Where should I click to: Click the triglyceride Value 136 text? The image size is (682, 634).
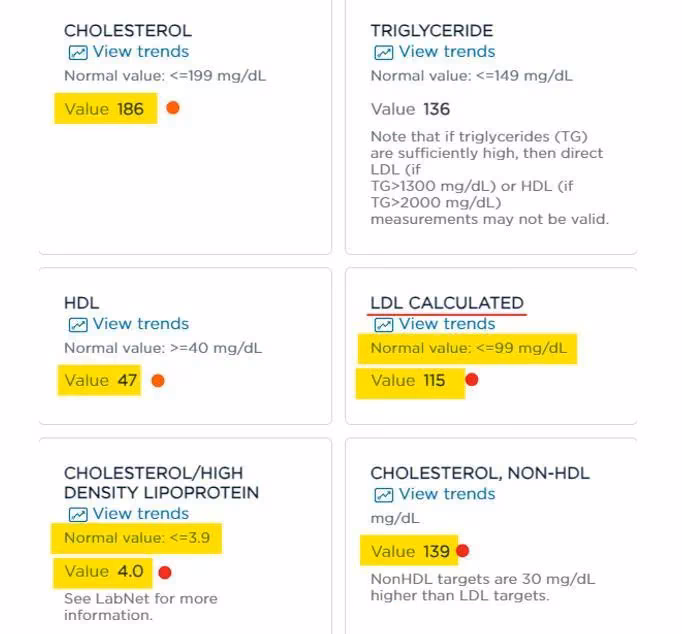(x=410, y=109)
